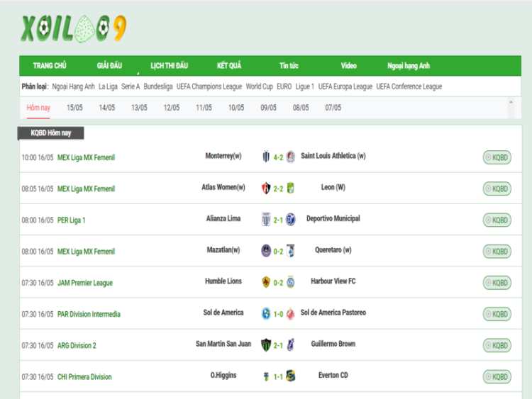Open the JAM Premier League link
The image size is (532, 399).
tap(85, 283)
